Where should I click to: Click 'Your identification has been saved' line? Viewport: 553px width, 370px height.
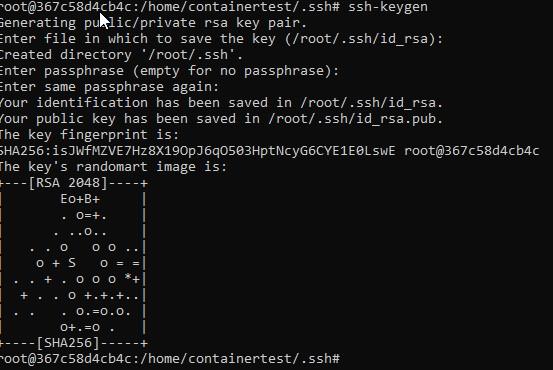point(221,103)
